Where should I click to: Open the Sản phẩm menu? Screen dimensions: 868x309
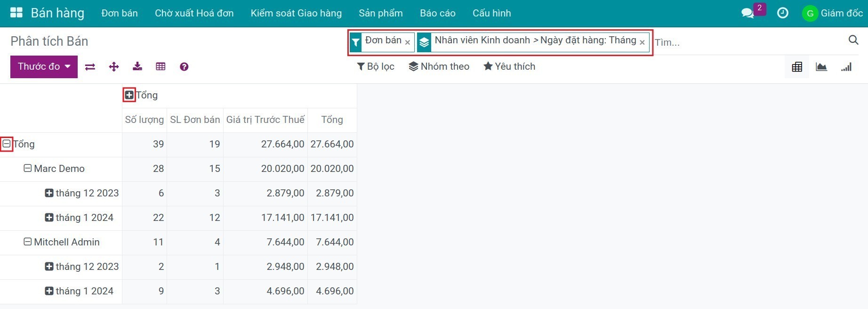(x=381, y=13)
